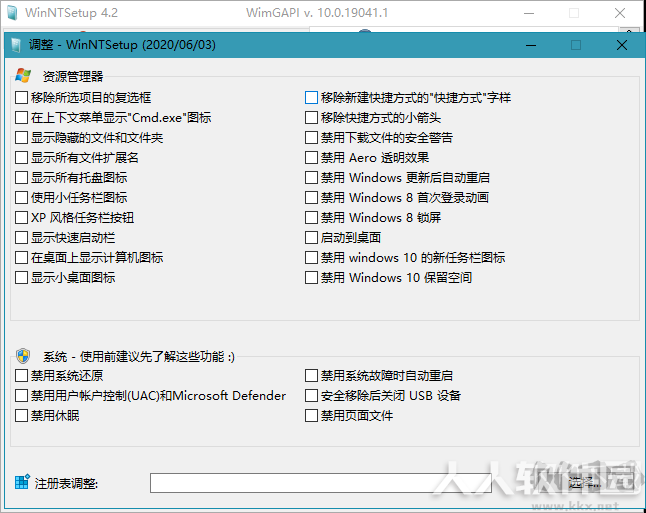Enable XP 风格任务栏按钮 option

(21, 218)
